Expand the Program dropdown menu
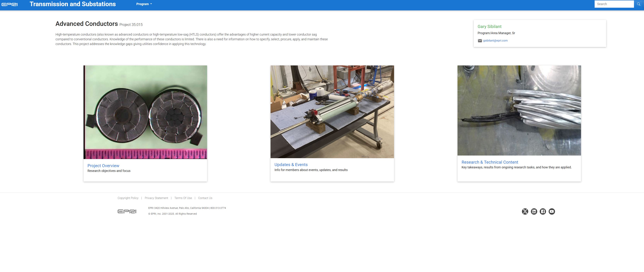The image size is (644, 272). (144, 4)
